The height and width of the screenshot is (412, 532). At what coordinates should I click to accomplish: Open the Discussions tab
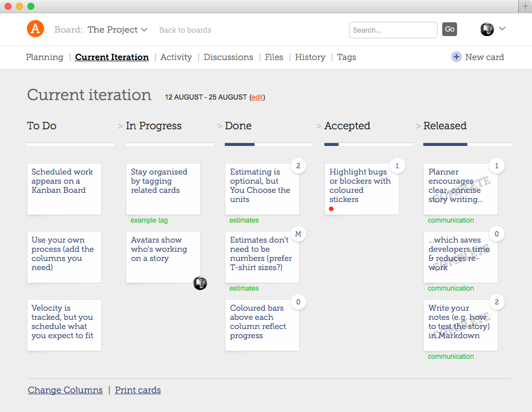click(x=228, y=57)
